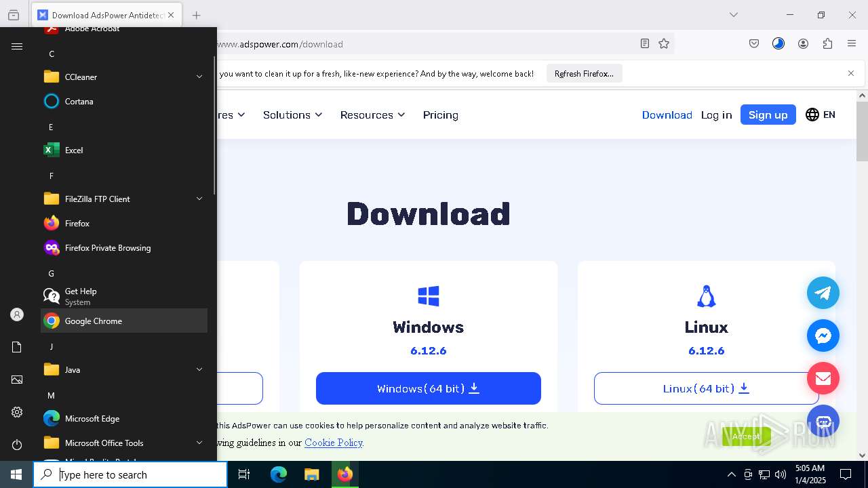Show hidden system tray icons
The height and width of the screenshot is (488, 868).
(x=731, y=474)
